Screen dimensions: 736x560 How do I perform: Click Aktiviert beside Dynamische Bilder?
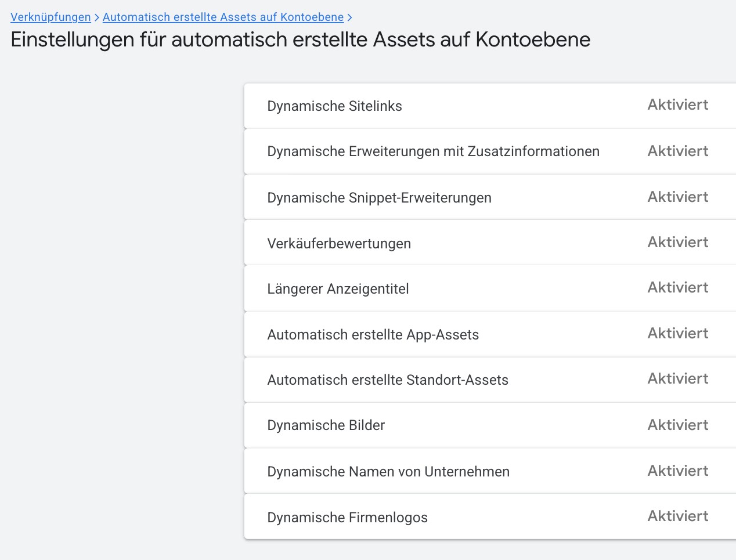[x=677, y=424]
